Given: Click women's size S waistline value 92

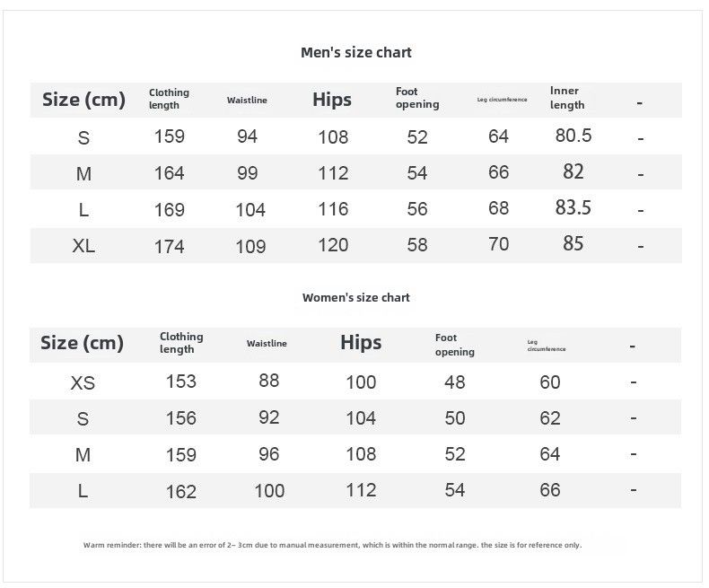Looking at the screenshot, I should (x=268, y=417).
